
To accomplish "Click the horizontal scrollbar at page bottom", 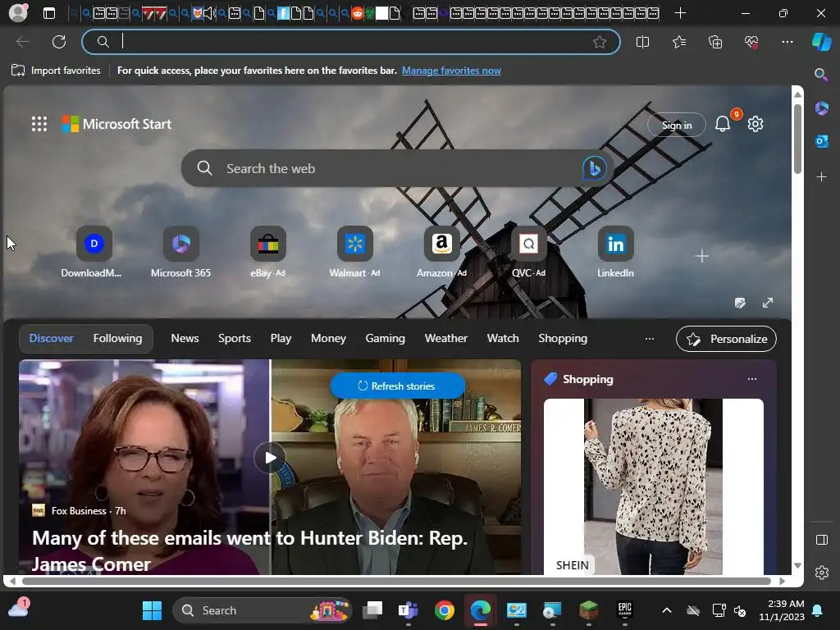I will coord(396,581).
